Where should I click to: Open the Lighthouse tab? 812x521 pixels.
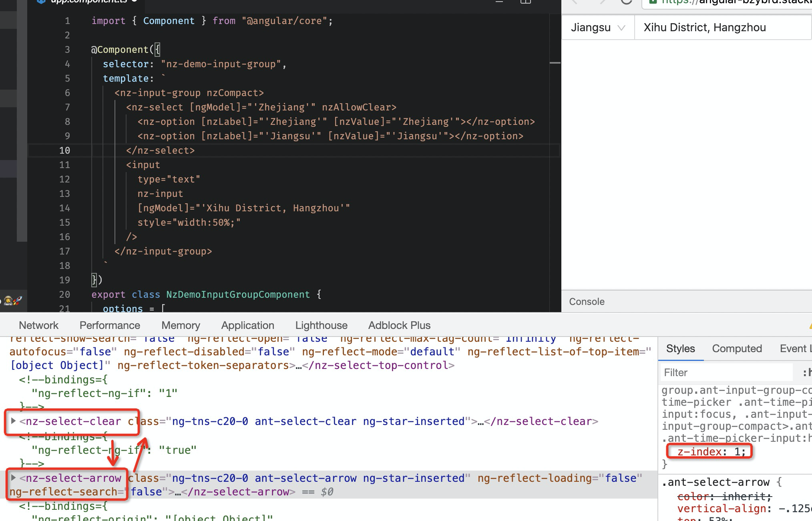coord(321,325)
